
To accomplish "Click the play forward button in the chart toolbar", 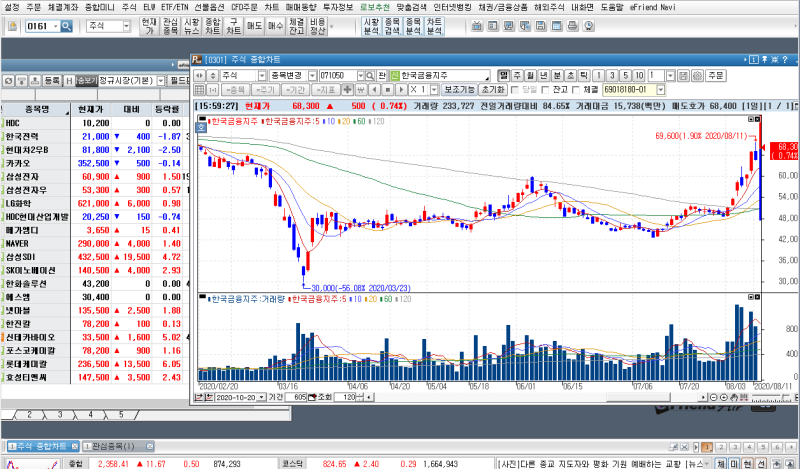I will (x=401, y=90).
